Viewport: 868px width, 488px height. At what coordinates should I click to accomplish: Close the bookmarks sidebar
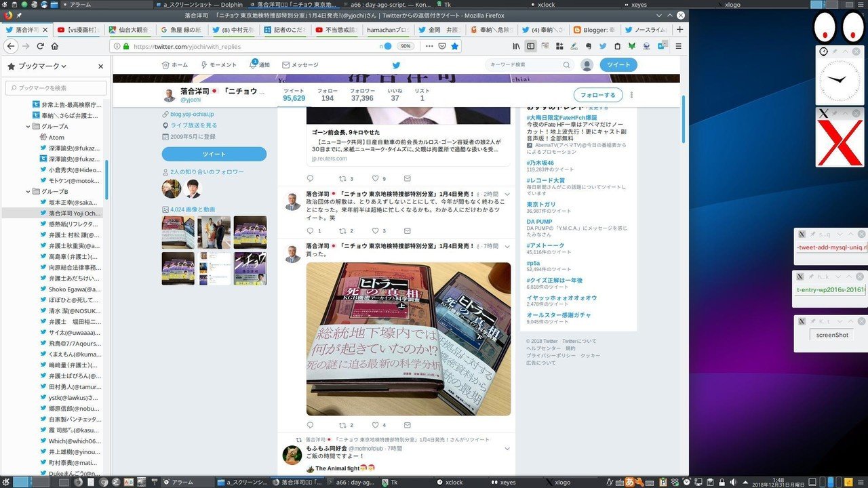pos(100,66)
